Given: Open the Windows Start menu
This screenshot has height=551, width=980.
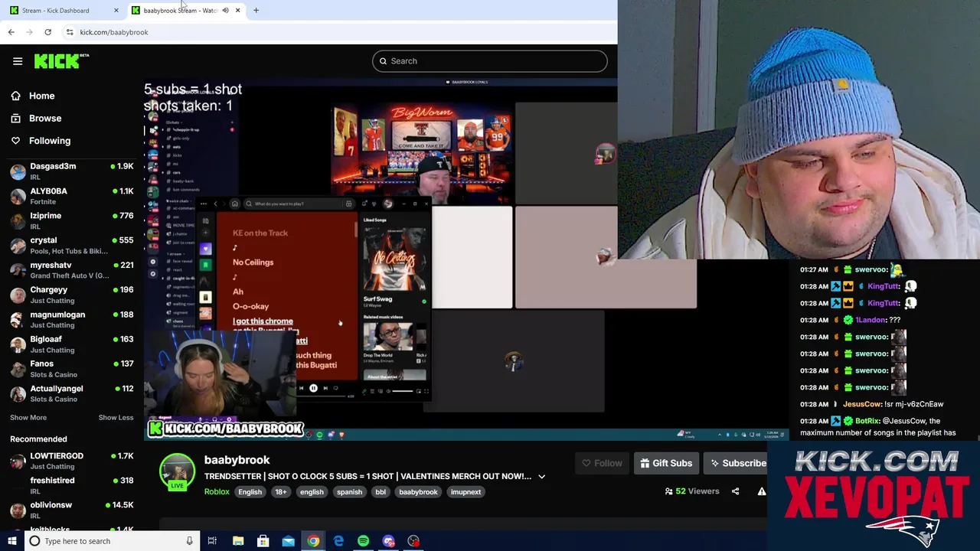Looking at the screenshot, I should [x=11, y=541].
